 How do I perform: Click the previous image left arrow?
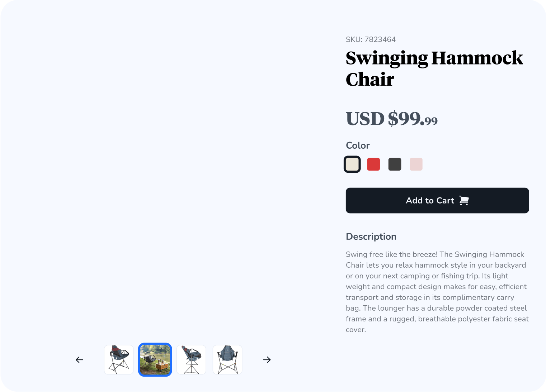click(79, 360)
